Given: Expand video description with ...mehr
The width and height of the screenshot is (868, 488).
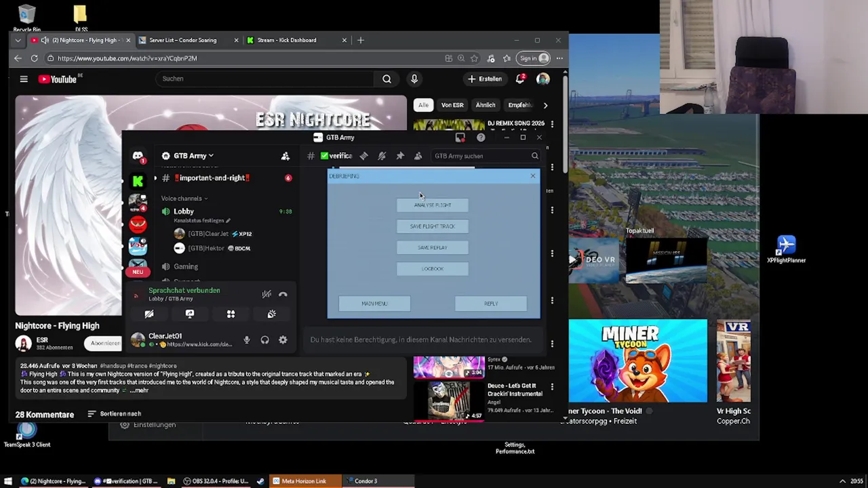Looking at the screenshot, I should tap(139, 390).
